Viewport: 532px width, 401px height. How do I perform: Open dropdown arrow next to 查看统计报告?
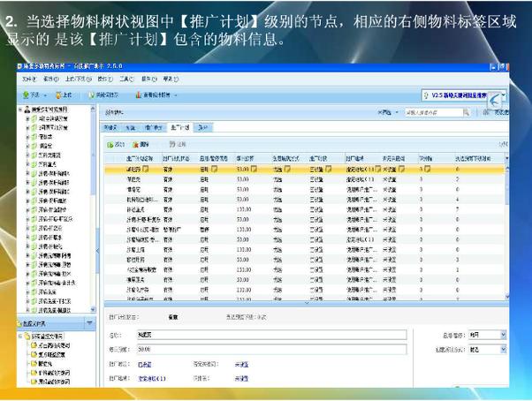tap(176, 95)
